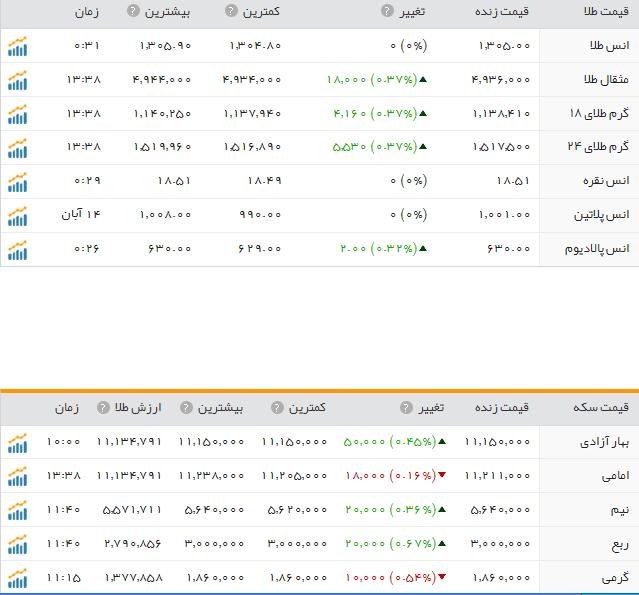The image size is (639, 595).
Task: Select the ربع coin label
Action: click(620, 544)
